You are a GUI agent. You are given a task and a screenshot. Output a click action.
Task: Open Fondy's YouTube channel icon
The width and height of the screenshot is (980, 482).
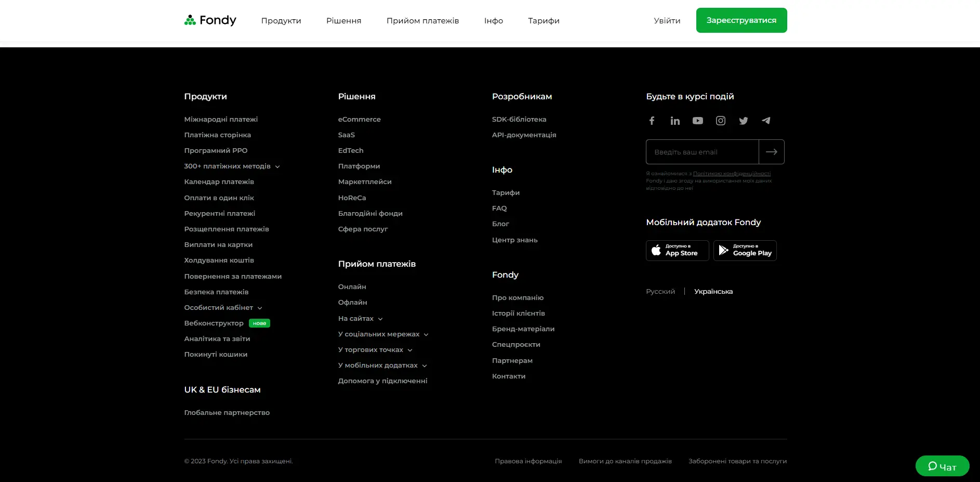pos(698,121)
